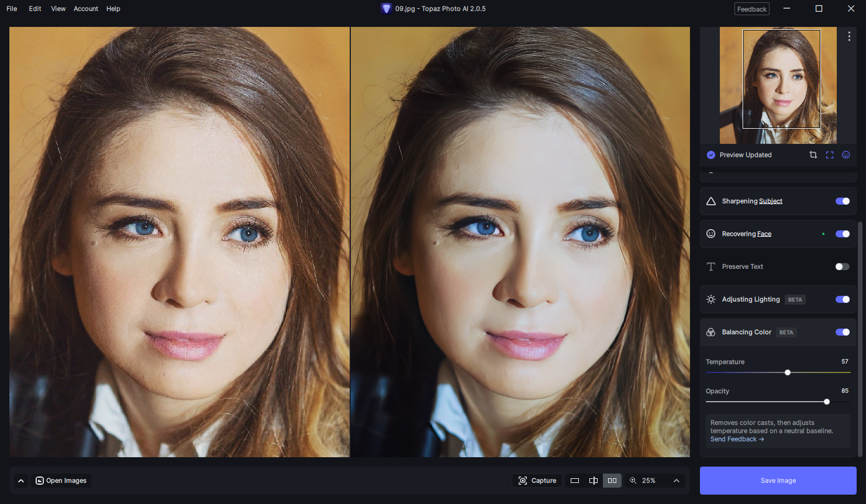
Task: Toggle Balancing Color off
Action: (843, 332)
